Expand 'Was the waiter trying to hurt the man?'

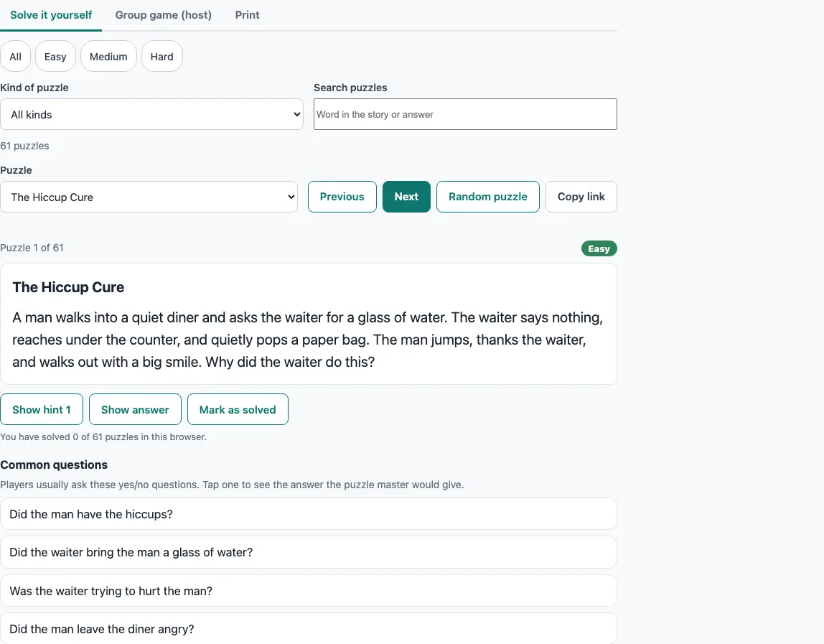pos(309,591)
